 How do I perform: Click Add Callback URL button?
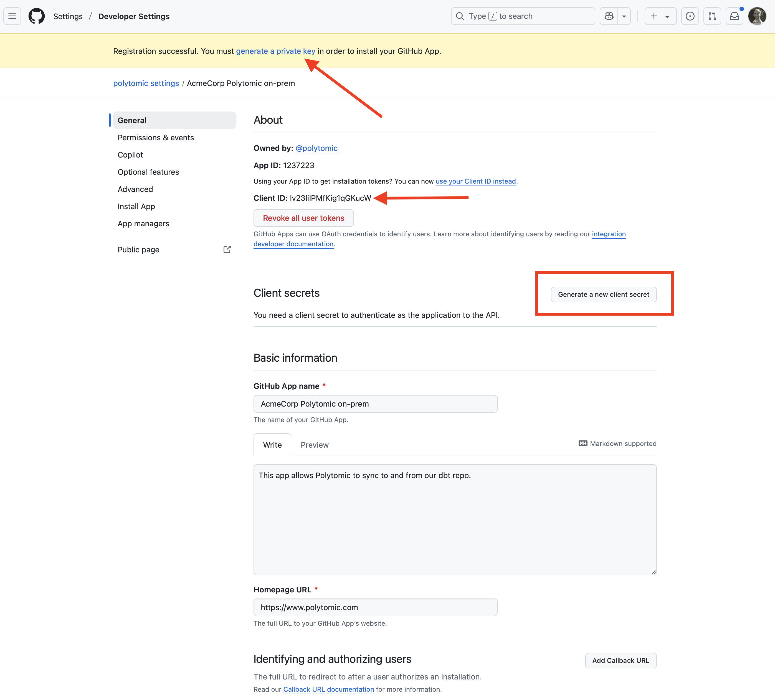point(620,660)
